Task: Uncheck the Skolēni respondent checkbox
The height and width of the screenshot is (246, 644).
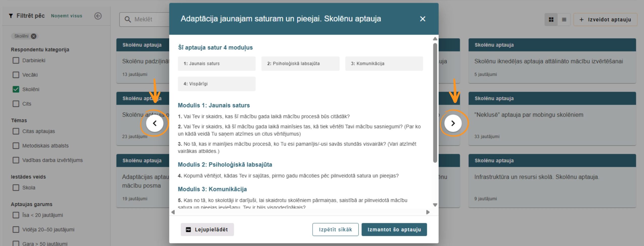Action: 16,89
